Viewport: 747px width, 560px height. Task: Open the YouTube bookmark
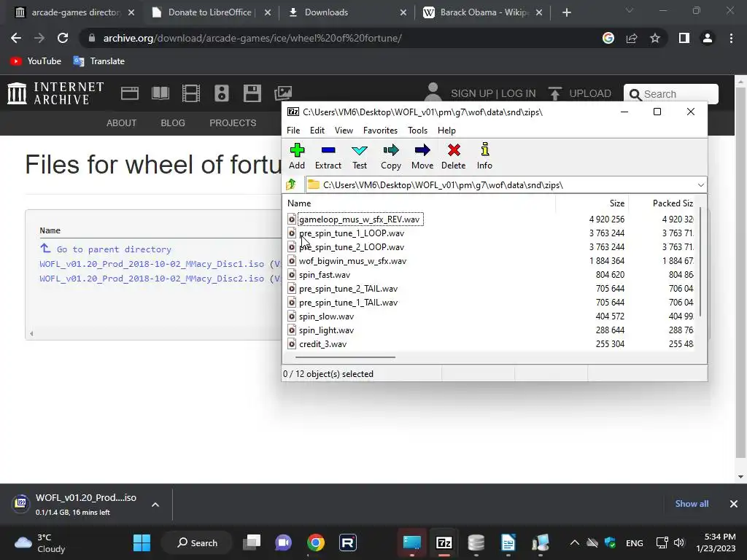pyautogui.click(x=36, y=61)
